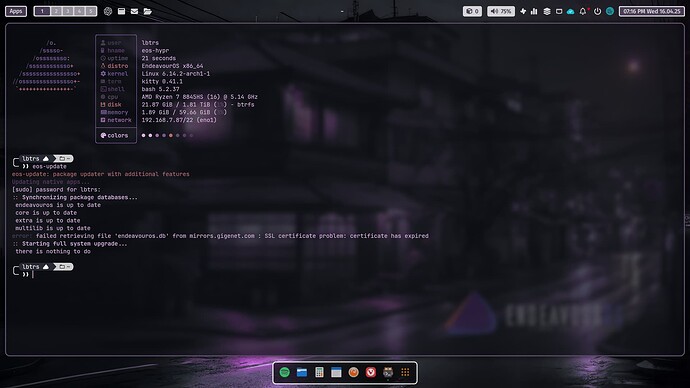Viewport: 690px width, 388px height.
Task: Click the active prompt cursor in terminal
Action: click(x=33, y=275)
